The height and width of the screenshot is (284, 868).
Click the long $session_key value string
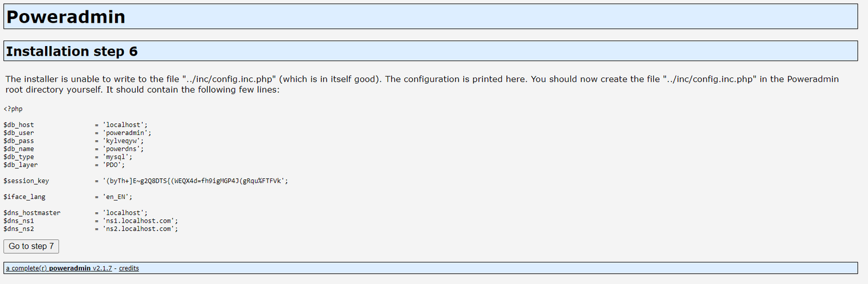click(195, 181)
